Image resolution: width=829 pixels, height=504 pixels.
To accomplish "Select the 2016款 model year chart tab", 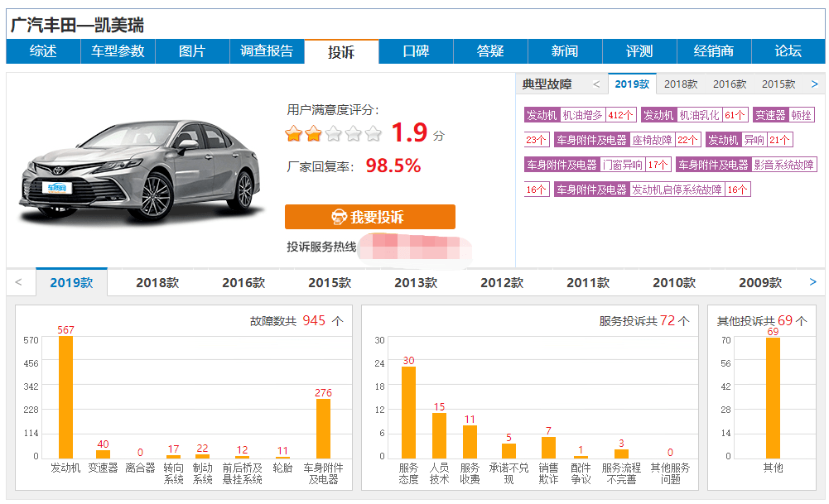I will point(243,283).
